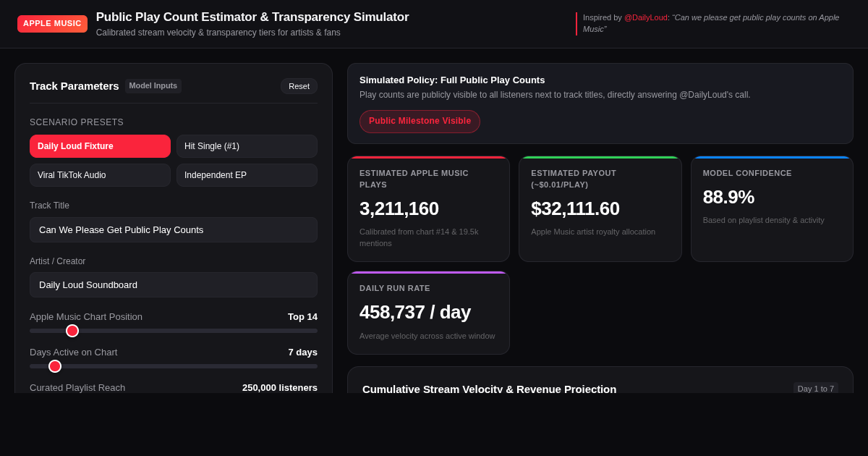
Task: Choose the Hit Single (#1) preset
Action: [x=247, y=146]
